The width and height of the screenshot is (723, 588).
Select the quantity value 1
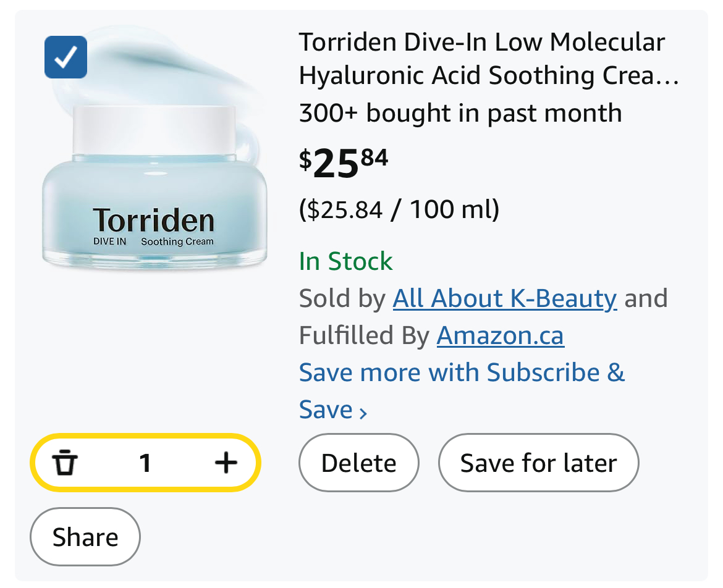(x=145, y=463)
